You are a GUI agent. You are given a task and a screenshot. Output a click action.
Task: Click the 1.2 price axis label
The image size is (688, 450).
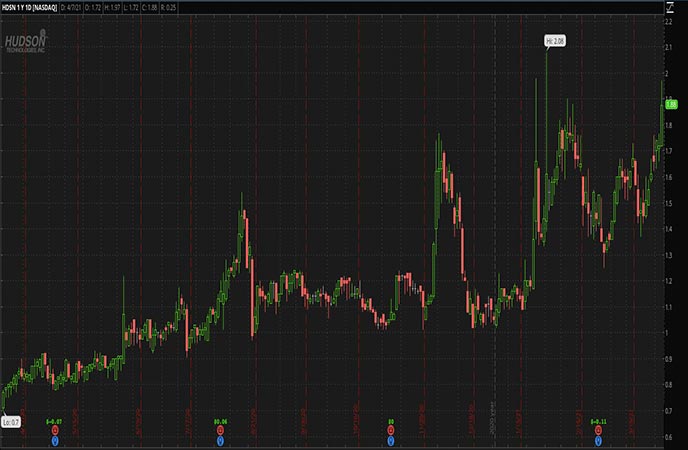point(669,281)
